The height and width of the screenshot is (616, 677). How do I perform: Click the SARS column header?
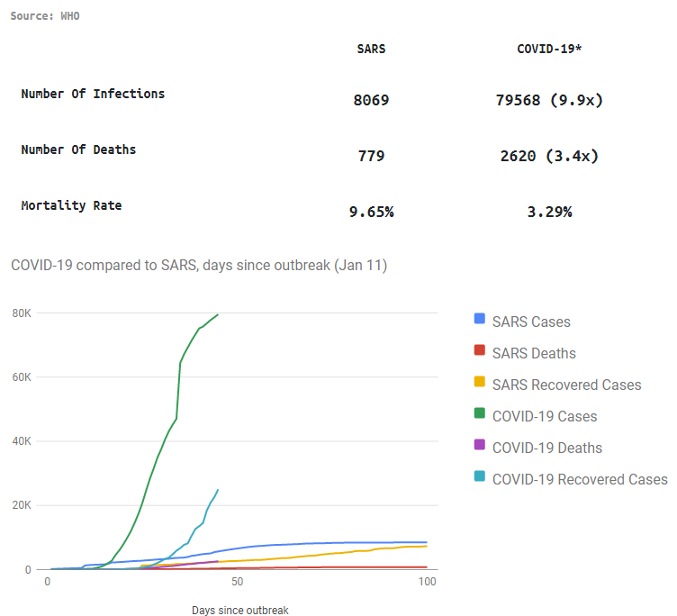(371, 49)
